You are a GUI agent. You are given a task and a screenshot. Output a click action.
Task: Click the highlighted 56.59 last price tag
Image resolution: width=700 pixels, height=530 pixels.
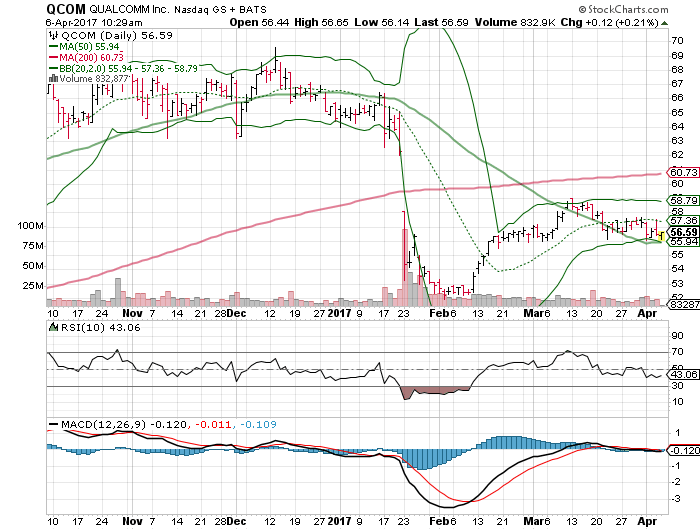click(683, 232)
